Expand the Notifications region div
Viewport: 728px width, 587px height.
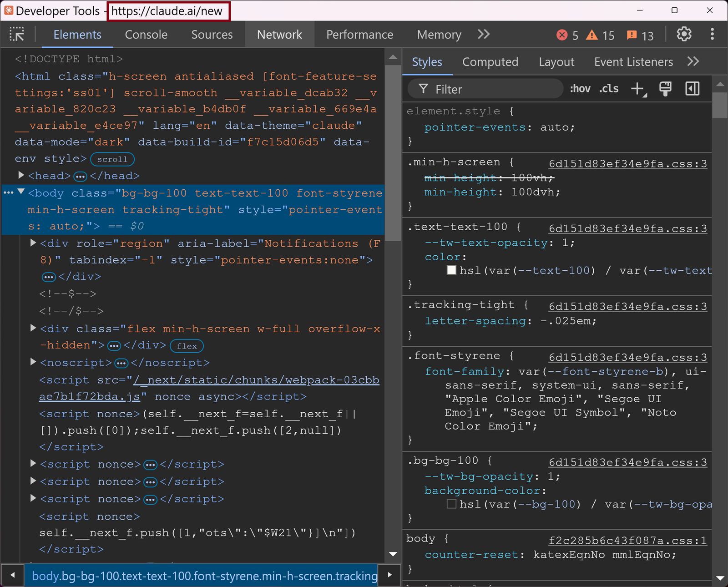click(x=33, y=243)
